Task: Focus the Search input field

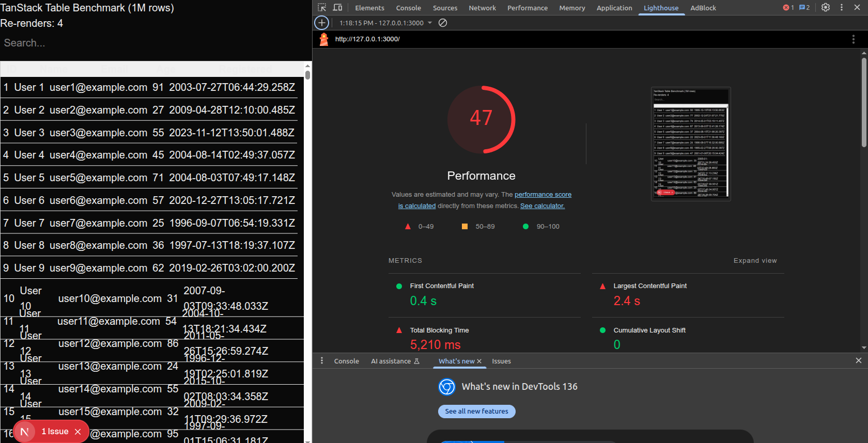Action: point(155,43)
